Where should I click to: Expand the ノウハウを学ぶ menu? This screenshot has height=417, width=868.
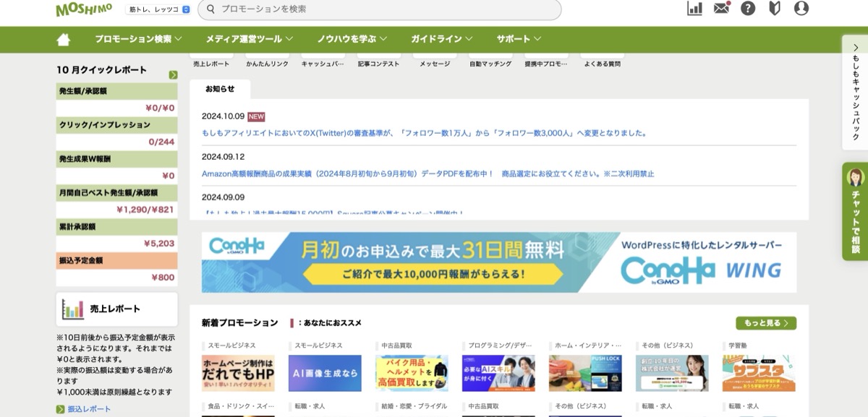click(352, 39)
